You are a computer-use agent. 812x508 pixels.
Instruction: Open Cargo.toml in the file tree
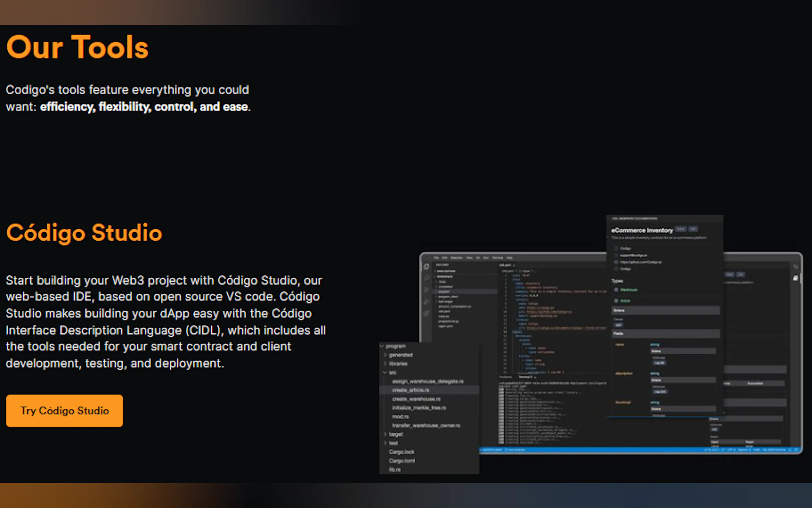(402, 461)
